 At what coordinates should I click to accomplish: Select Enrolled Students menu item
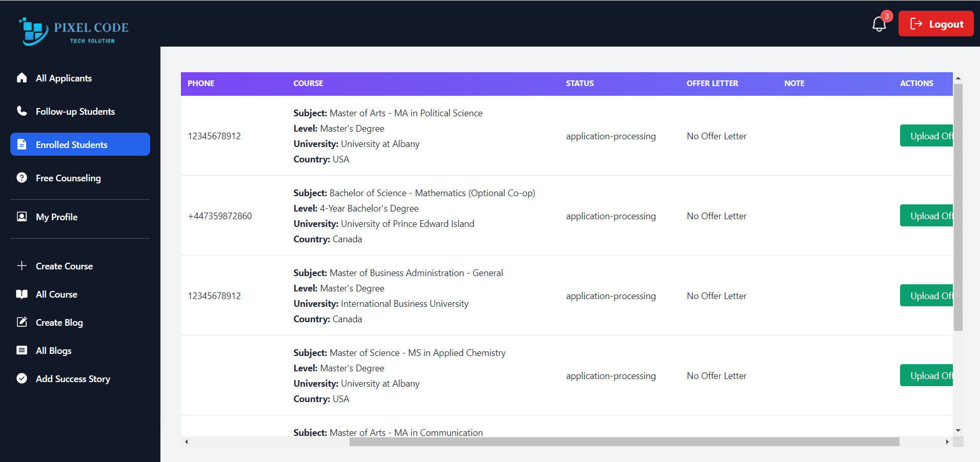(x=80, y=144)
